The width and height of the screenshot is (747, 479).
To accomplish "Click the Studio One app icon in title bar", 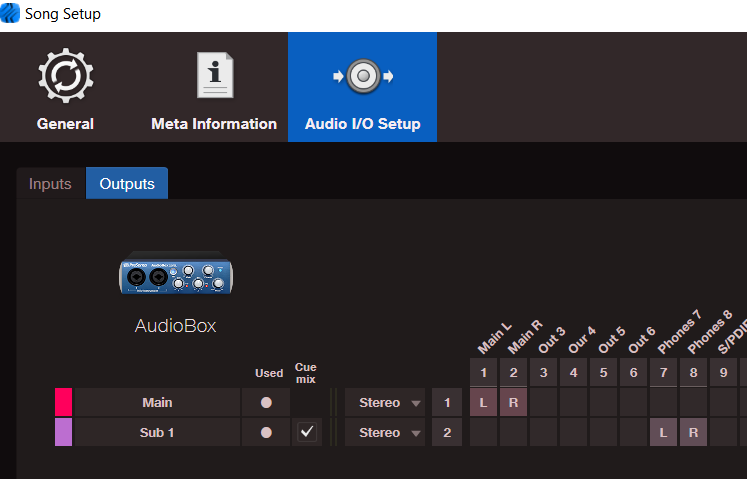I will (10, 14).
